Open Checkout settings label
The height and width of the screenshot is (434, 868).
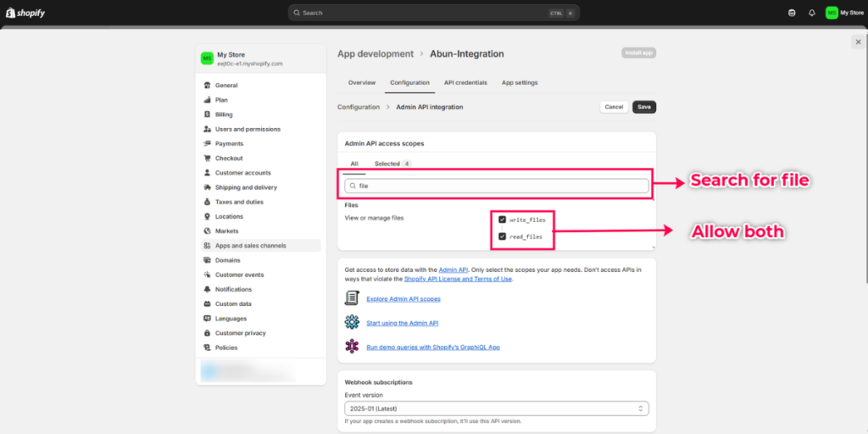229,159
